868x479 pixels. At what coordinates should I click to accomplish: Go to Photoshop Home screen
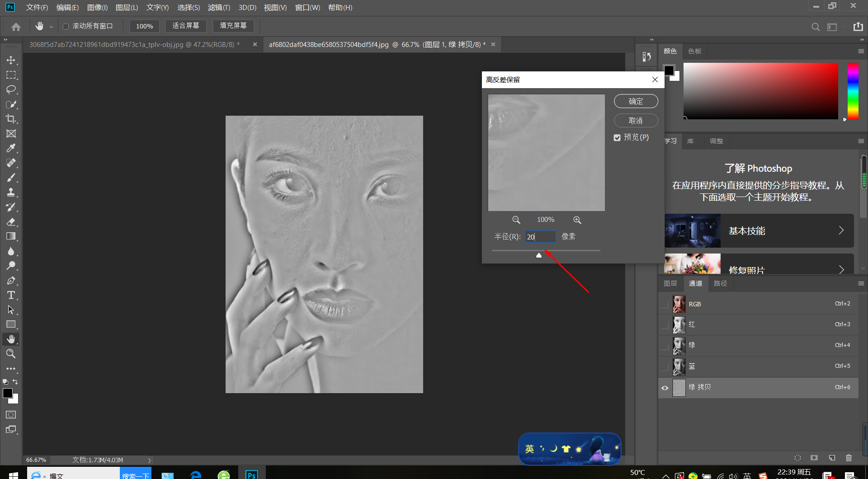tap(16, 27)
